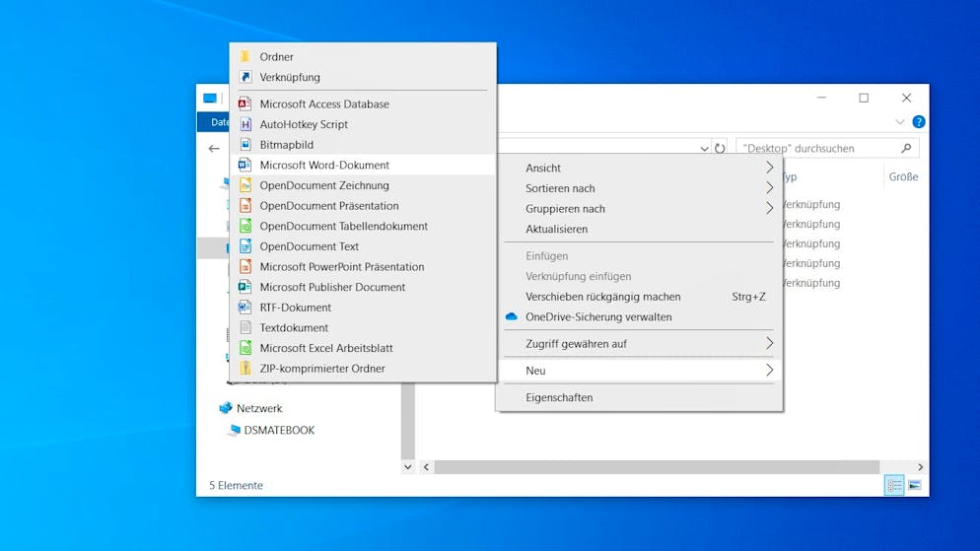980x551 pixels.
Task: Click the ZIP-komprimierter Ordner icon
Action: 245,368
